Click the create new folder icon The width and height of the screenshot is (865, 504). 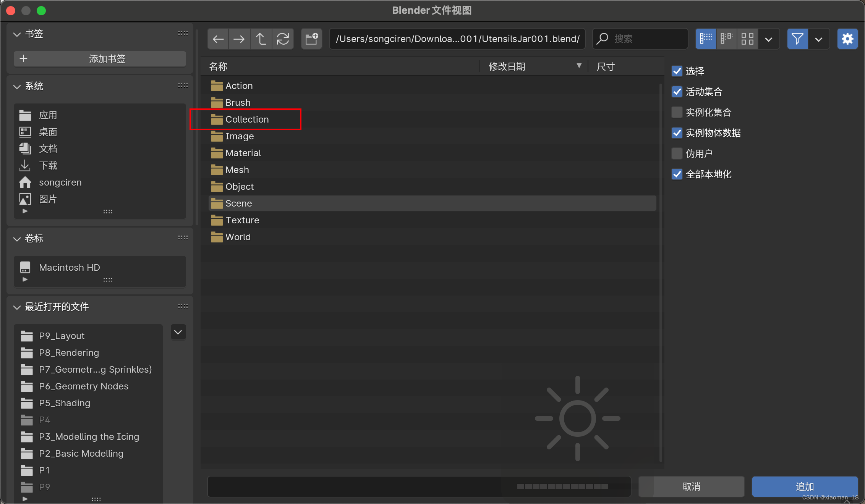click(312, 39)
